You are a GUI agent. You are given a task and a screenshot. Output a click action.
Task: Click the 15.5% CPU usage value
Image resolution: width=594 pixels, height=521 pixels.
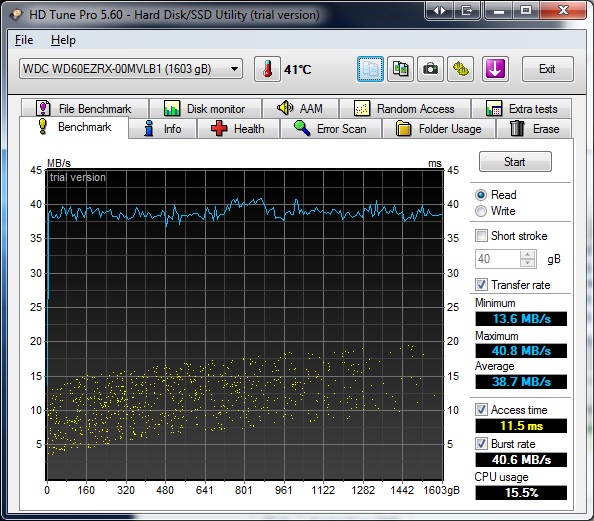(521, 493)
